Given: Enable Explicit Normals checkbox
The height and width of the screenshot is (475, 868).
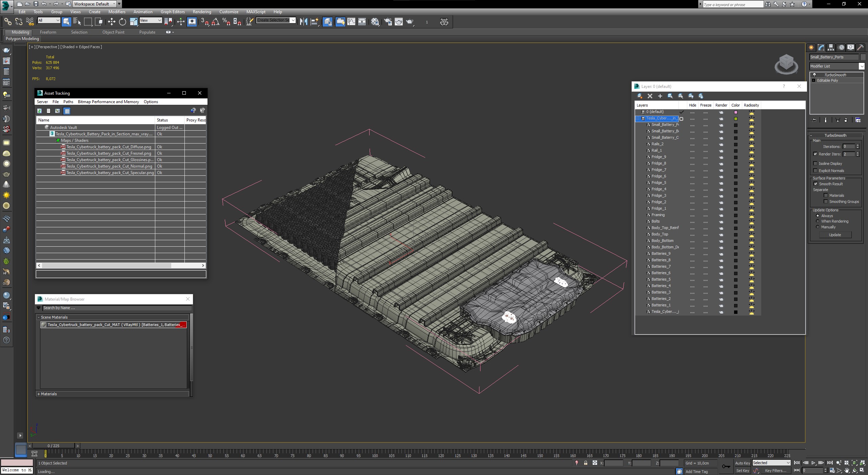Looking at the screenshot, I should tap(815, 171).
